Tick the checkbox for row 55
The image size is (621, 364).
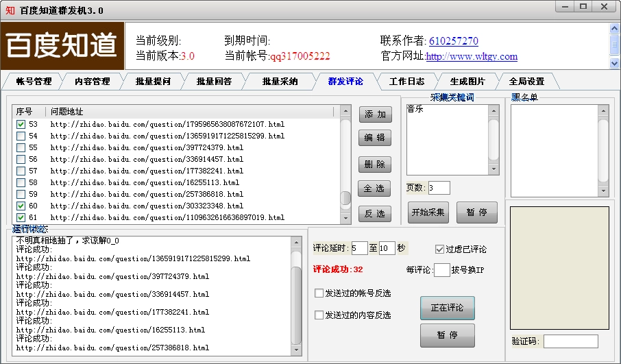(21, 148)
